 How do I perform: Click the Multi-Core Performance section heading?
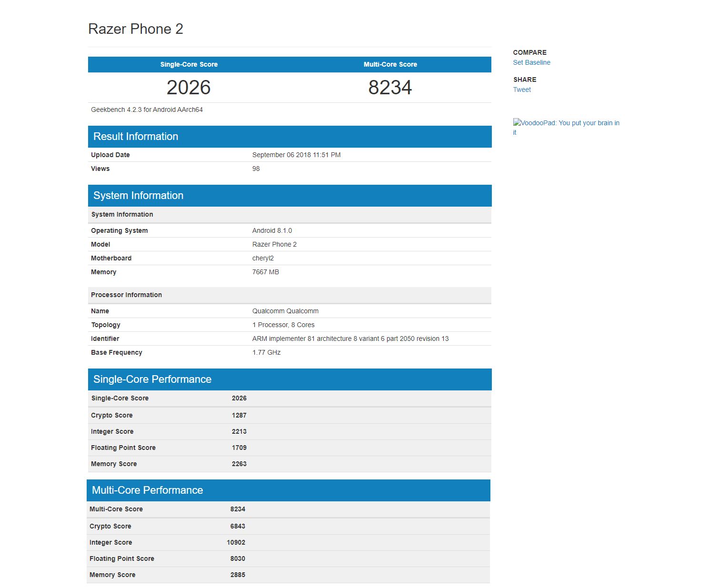(148, 490)
